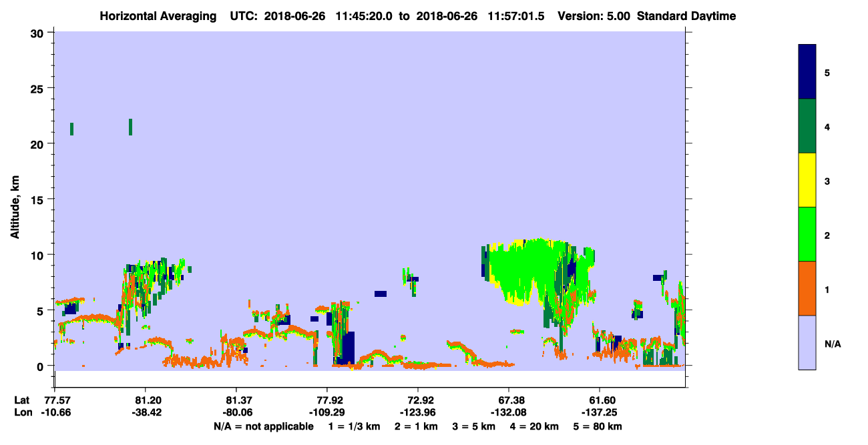Click latitude value '81.37'
Screen dimensions: 868x445
click(236, 400)
